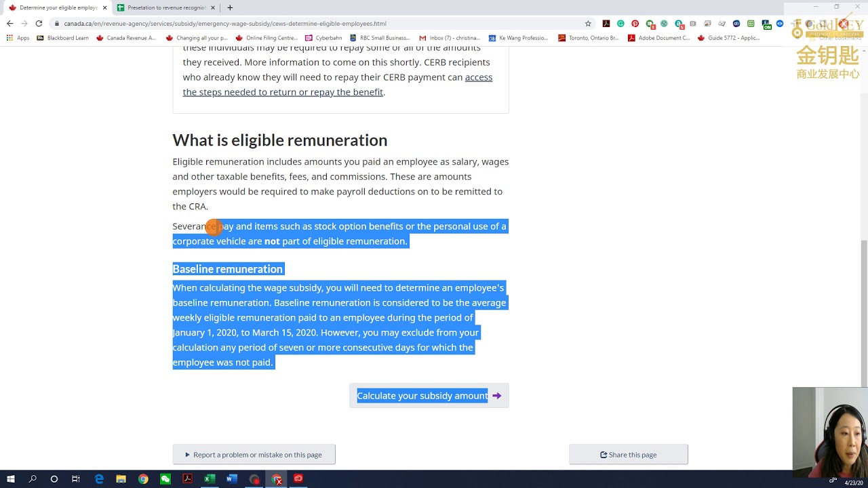868x488 pixels.
Task: Open File Explorer from taskbar
Action: [121, 479]
